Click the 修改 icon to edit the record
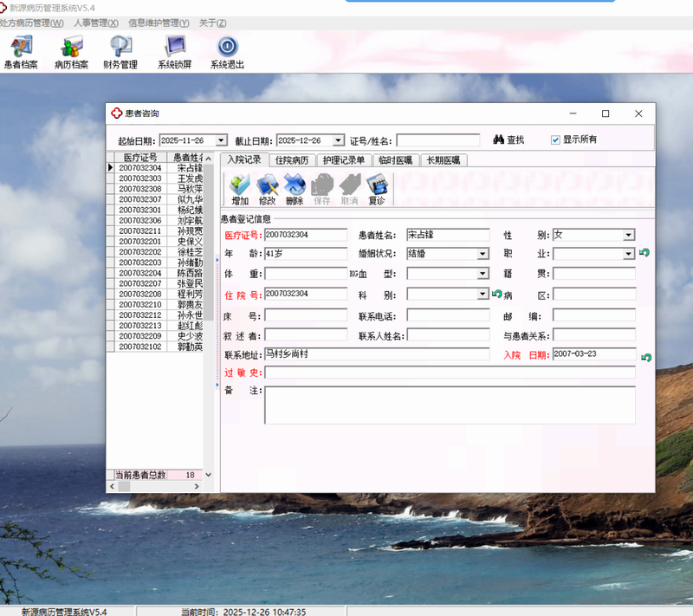This screenshot has width=693, height=616. coord(268,189)
